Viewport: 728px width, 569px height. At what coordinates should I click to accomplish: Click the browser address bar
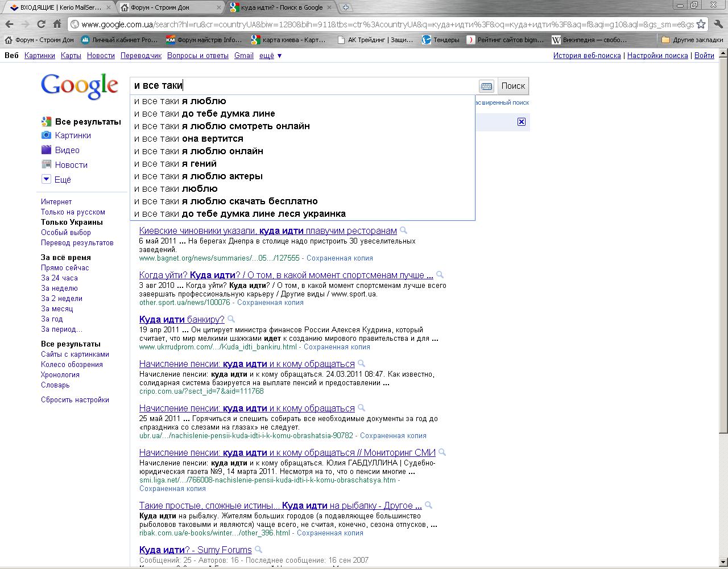387,24
